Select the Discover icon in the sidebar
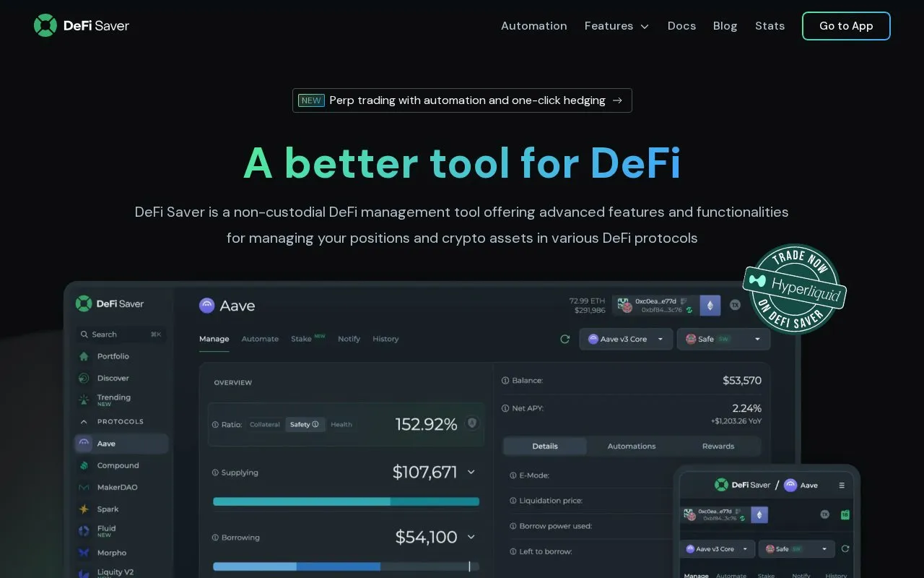The width and height of the screenshot is (924, 578). click(84, 378)
